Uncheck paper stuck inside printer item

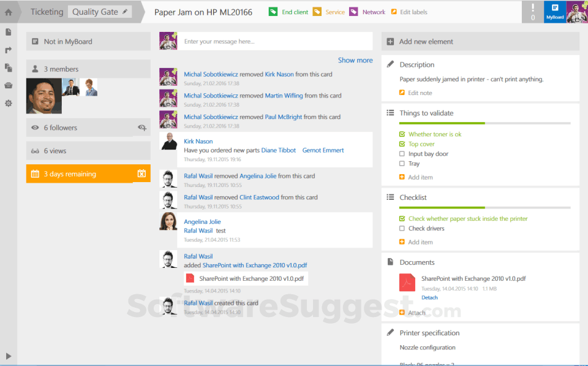point(402,218)
